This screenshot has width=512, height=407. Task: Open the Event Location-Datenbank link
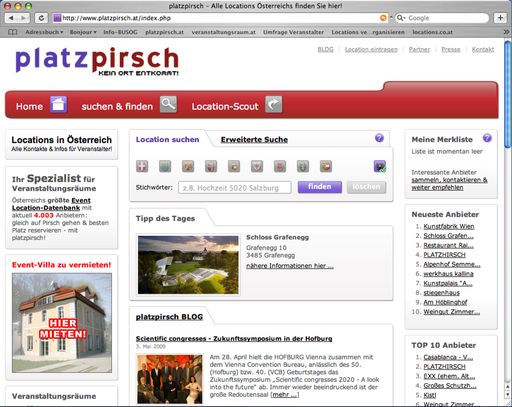click(51, 204)
